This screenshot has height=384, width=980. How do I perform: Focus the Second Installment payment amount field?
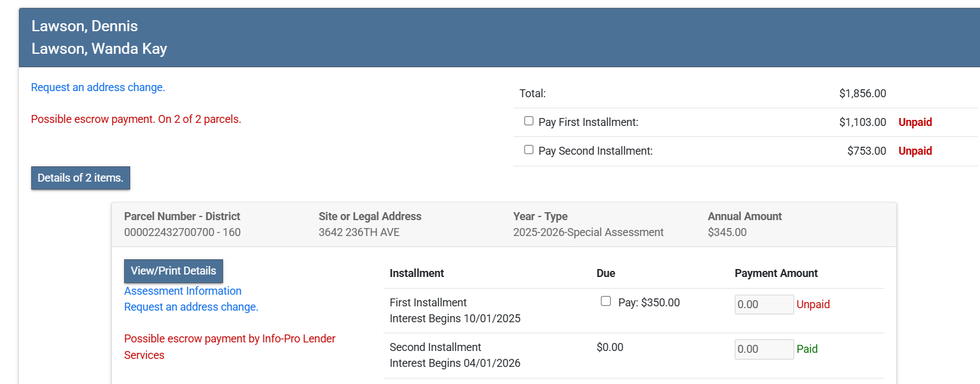tap(764, 349)
